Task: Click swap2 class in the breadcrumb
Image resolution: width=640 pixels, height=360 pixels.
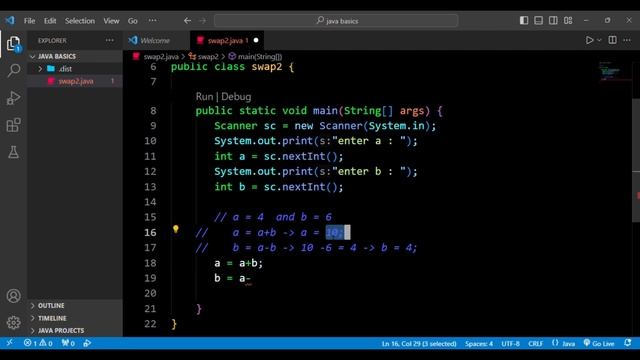Action: [x=208, y=57]
